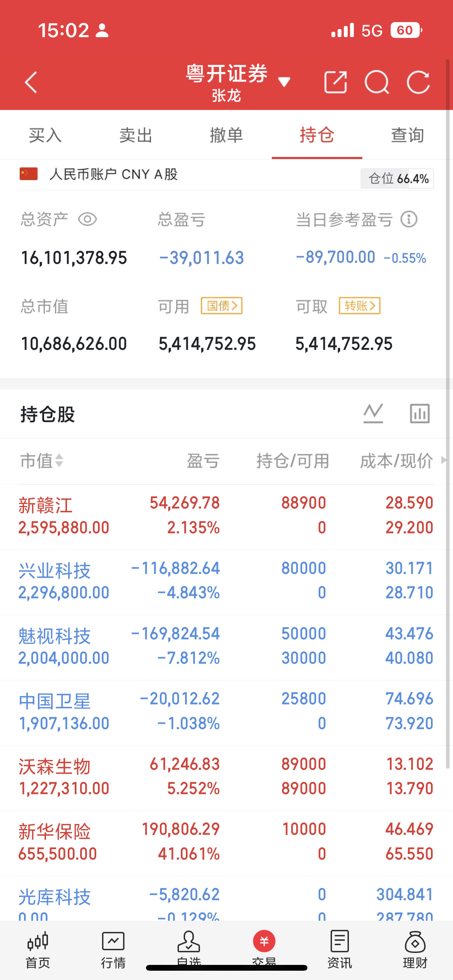Tap the 持仓股 section title
The height and width of the screenshot is (980, 453).
point(48,414)
